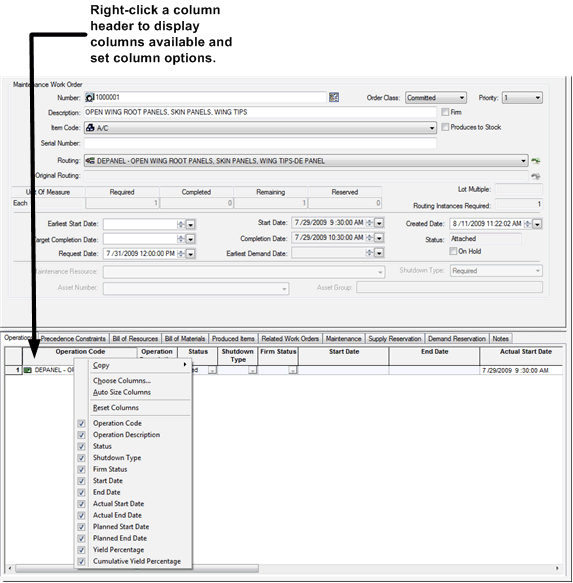Image resolution: width=573 pixels, height=583 pixels.
Task: Click the work order lookup icon beside Number
Action: [334, 97]
